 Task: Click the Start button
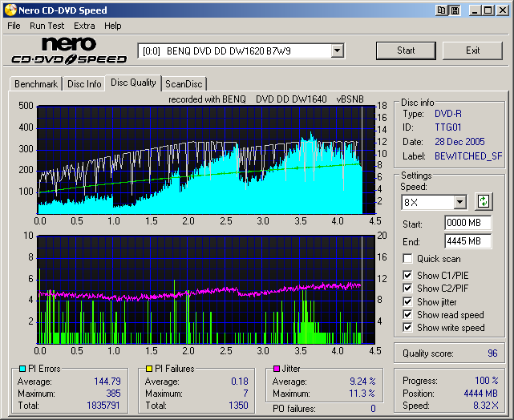tap(406, 50)
